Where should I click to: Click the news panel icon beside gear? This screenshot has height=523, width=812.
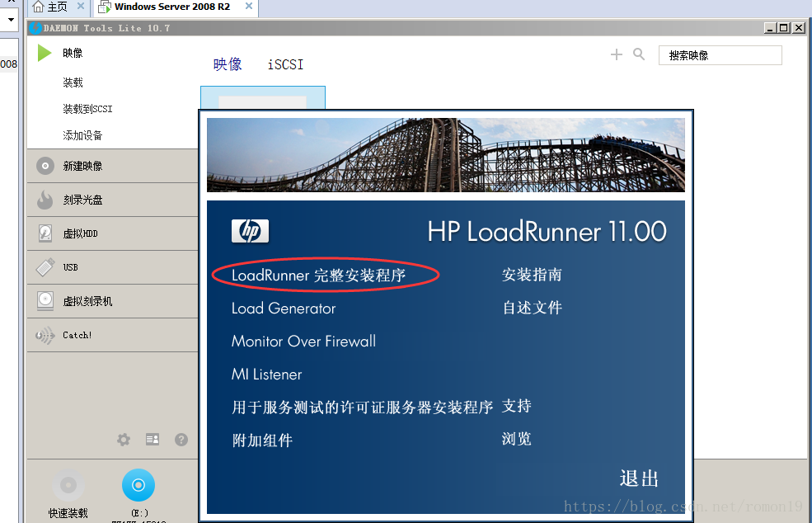(x=153, y=440)
